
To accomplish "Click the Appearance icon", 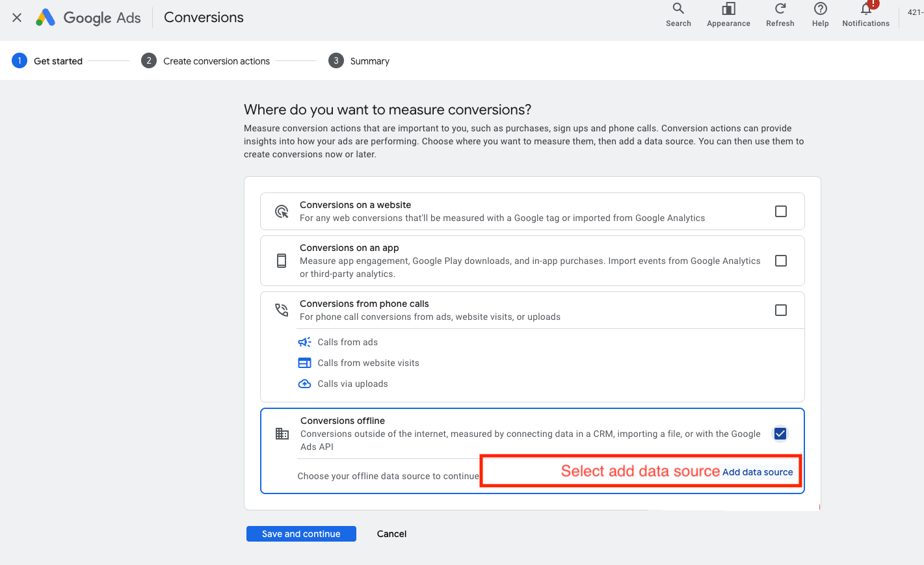I will click(x=728, y=9).
